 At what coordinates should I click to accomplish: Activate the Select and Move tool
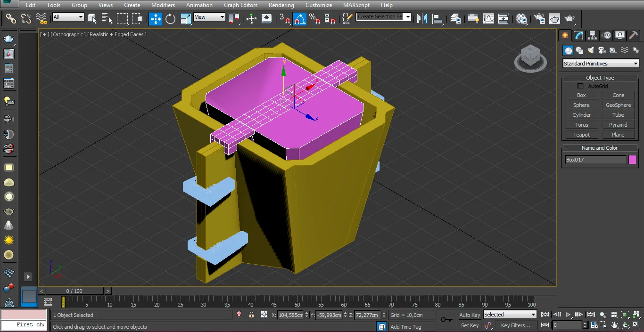click(156, 19)
